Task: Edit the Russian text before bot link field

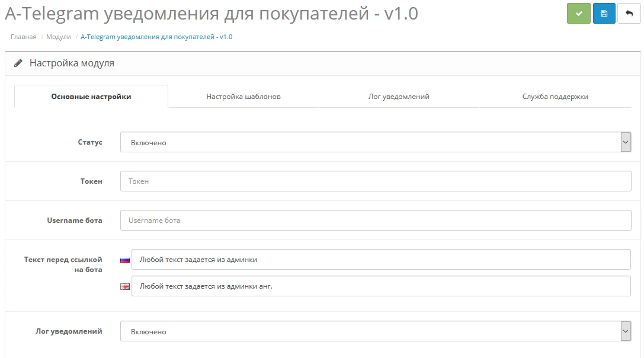Action: [x=381, y=260]
